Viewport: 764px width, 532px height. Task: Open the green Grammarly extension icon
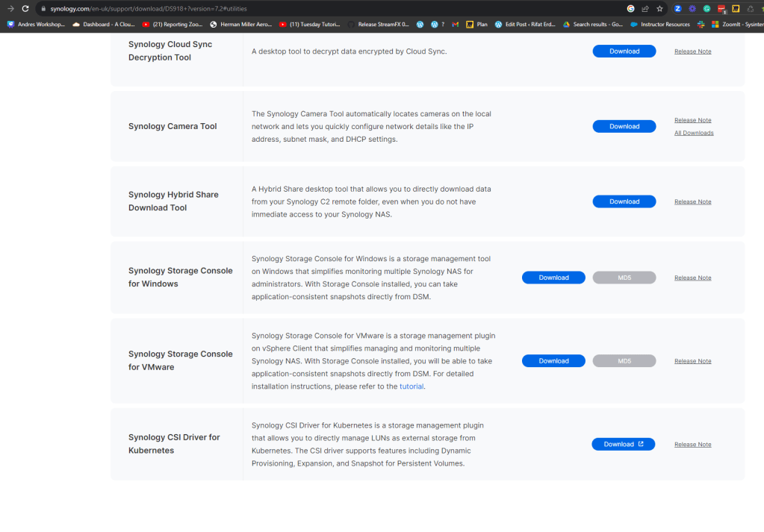point(706,9)
